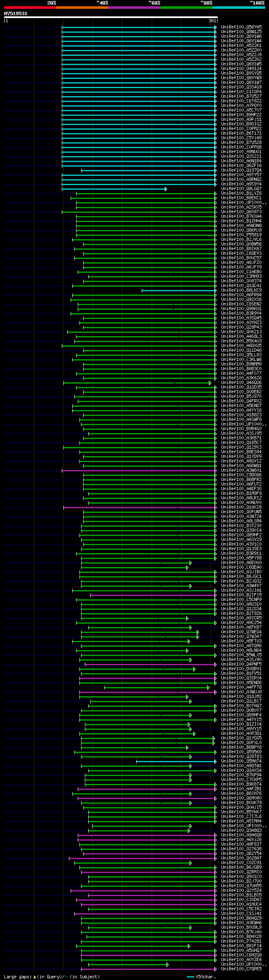This screenshot has width=269, height=980.
Task: Open the UniRef100_A9PJS1 hit
Action: 241,120
